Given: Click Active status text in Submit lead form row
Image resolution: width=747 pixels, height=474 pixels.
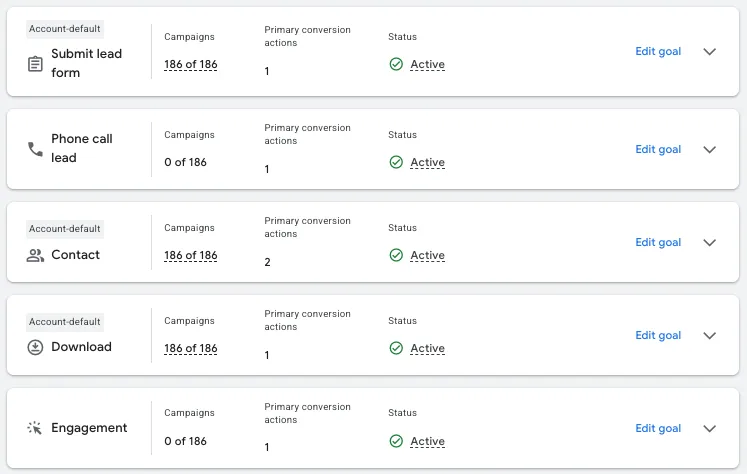Looking at the screenshot, I should (427, 64).
